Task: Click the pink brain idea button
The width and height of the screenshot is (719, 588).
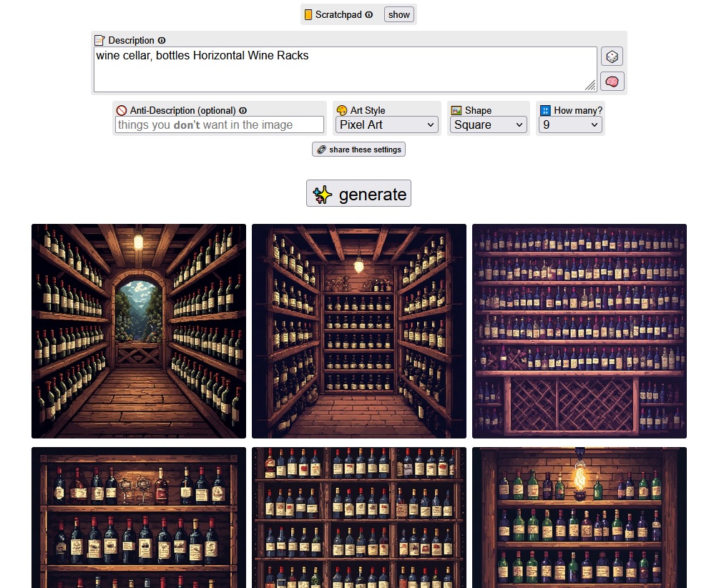Action: point(612,82)
